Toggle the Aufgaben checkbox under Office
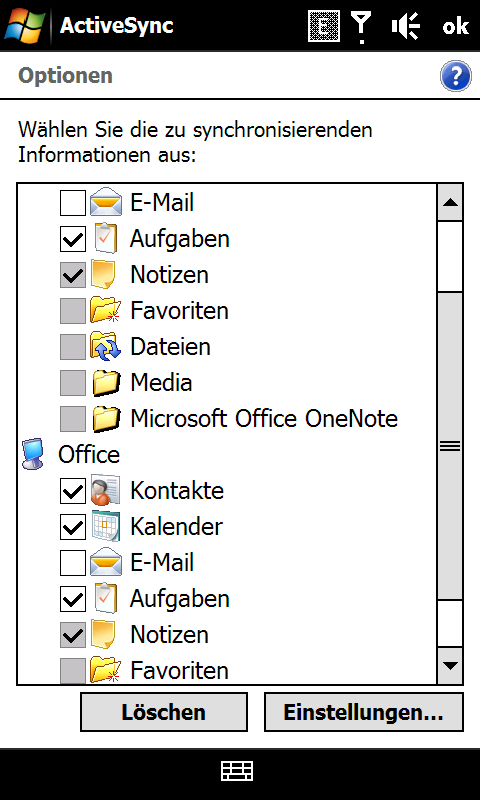Image resolution: width=480 pixels, height=800 pixels. point(73,598)
